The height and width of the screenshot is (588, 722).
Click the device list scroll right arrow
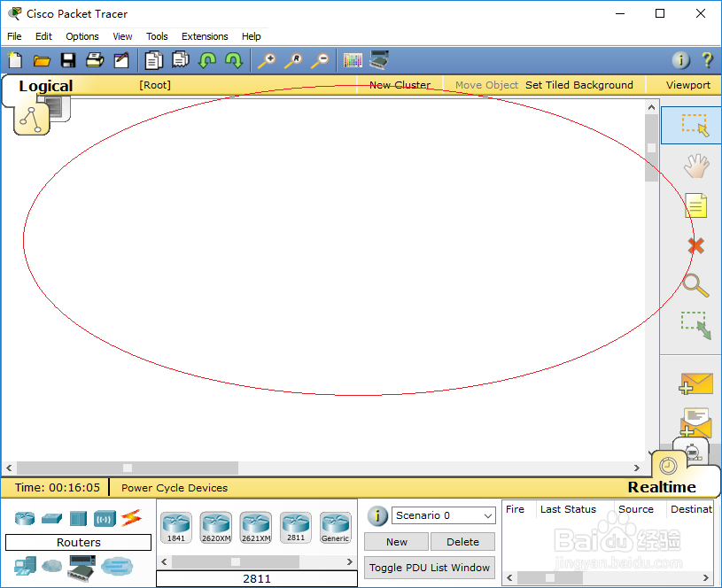[350, 561]
